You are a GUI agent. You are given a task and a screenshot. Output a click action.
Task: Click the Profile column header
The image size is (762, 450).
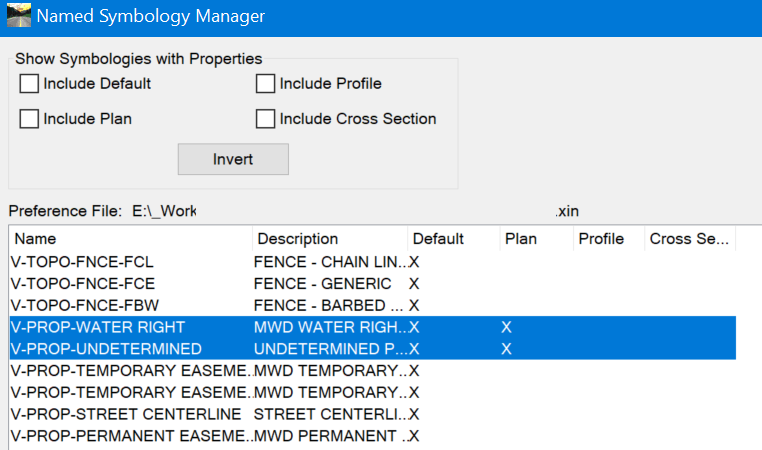click(x=609, y=239)
